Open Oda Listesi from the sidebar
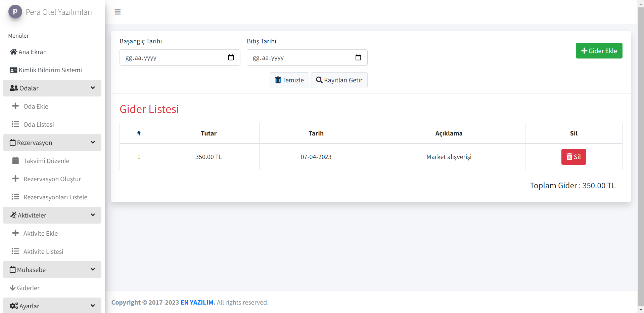 (39, 124)
